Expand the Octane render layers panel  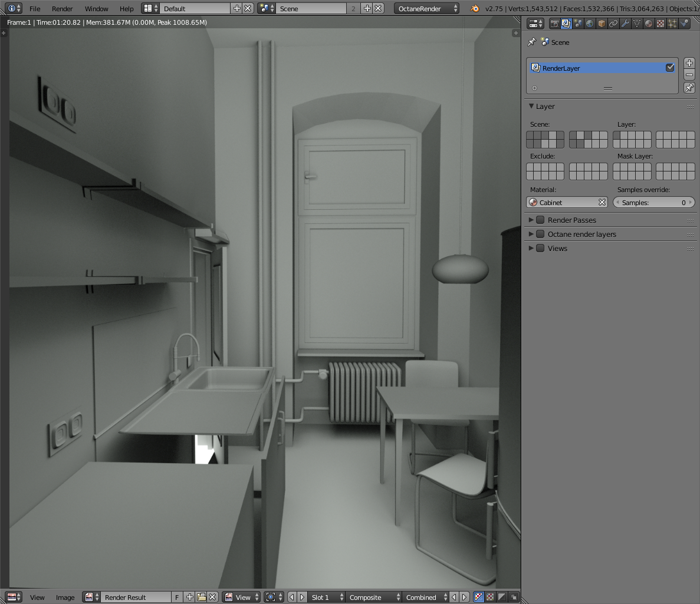[x=531, y=234]
